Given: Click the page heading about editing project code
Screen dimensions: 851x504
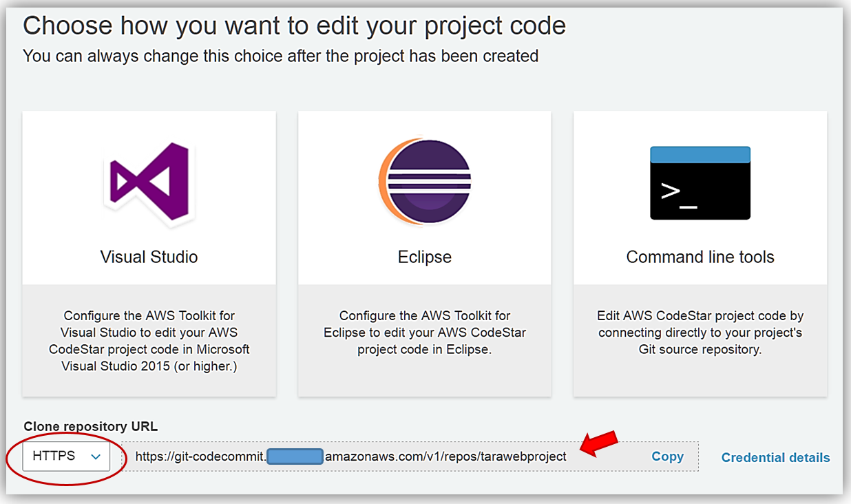Looking at the screenshot, I should (x=294, y=26).
